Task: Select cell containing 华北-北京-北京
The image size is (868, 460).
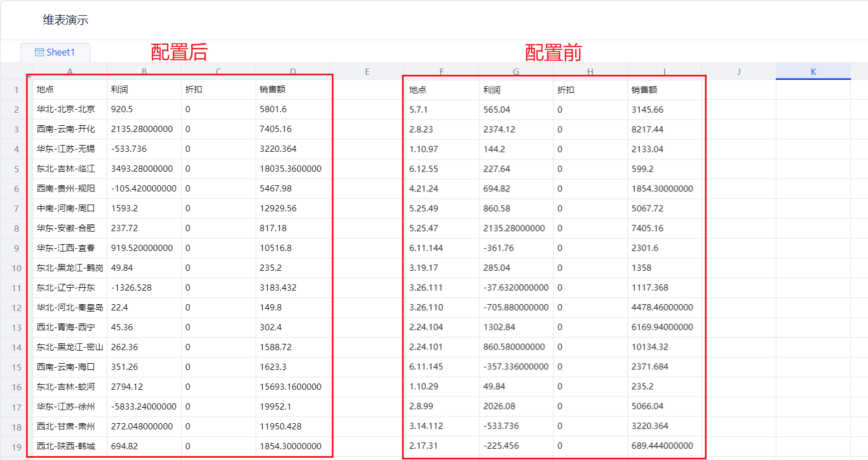Action: pyautogui.click(x=66, y=109)
